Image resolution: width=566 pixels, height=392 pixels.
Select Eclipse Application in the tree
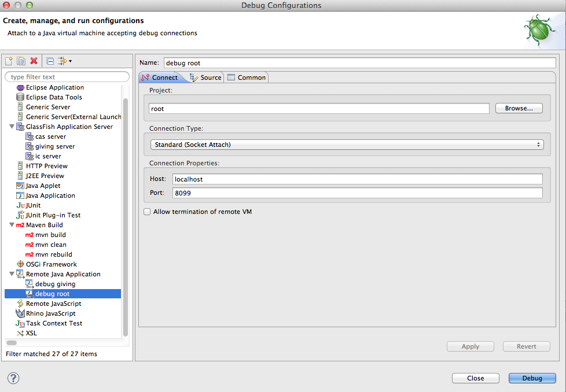click(x=55, y=87)
